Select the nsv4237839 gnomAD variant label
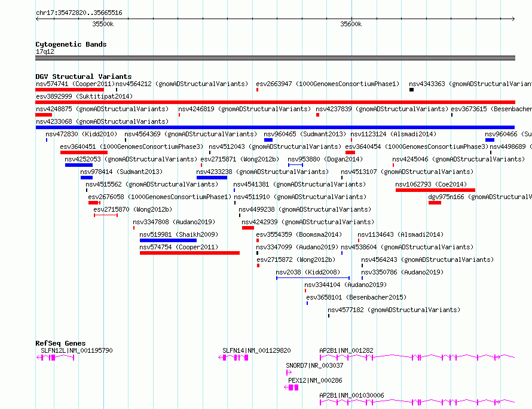This screenshot has width=532, height=409. coord(382,109)
